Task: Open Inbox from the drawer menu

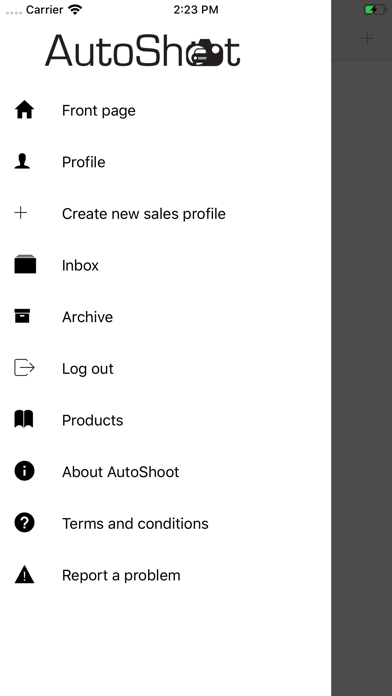Action: 166,265
